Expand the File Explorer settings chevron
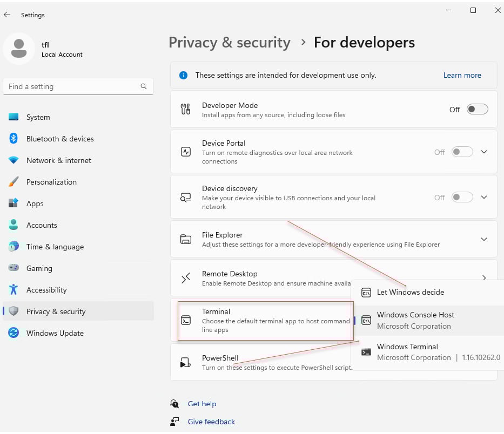Screen dimensions: 504x434 [x=484, y=239]
